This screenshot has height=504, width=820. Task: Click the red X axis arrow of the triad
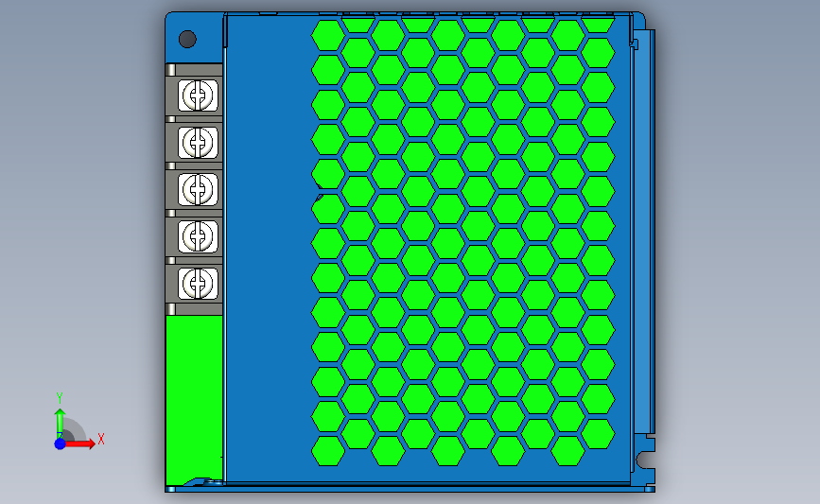tap(79, 443)
